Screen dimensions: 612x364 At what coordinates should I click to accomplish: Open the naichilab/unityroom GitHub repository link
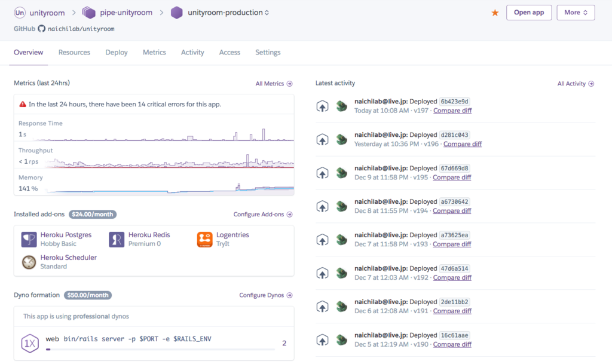point(81,29)
